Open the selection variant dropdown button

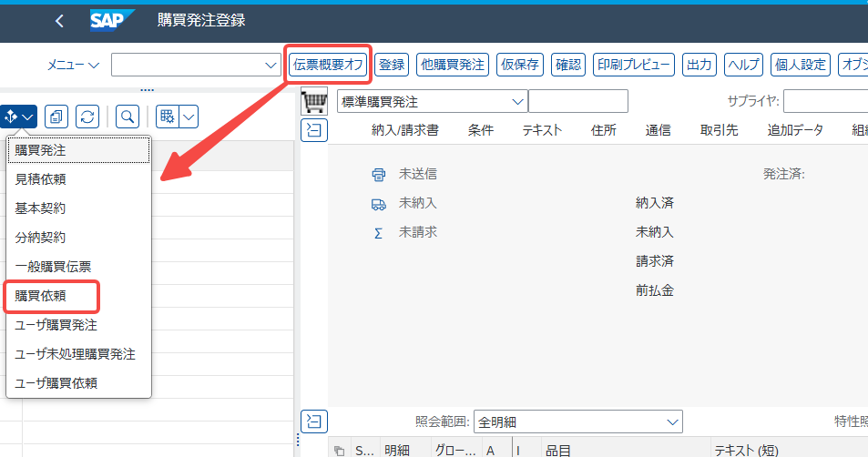(x=19, y=117)
